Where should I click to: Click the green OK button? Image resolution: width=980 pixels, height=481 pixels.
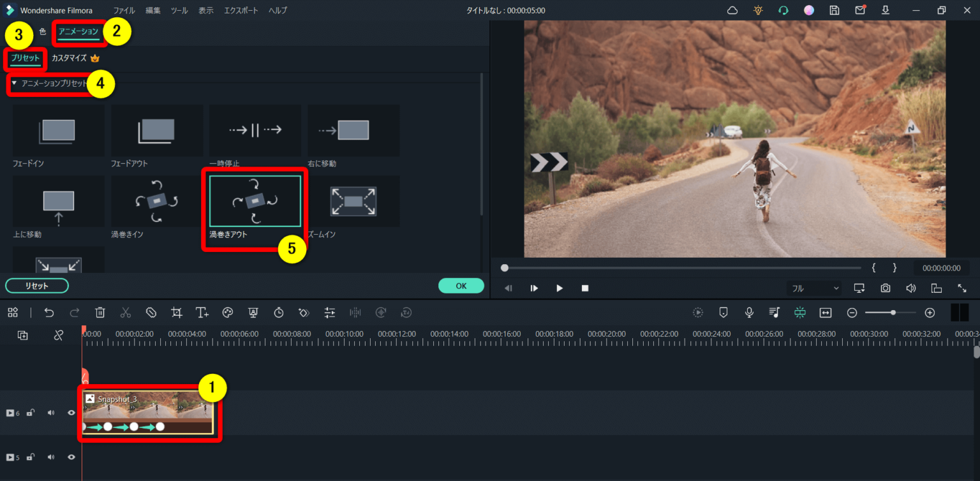pyautogui.click(x=461, y=286)
